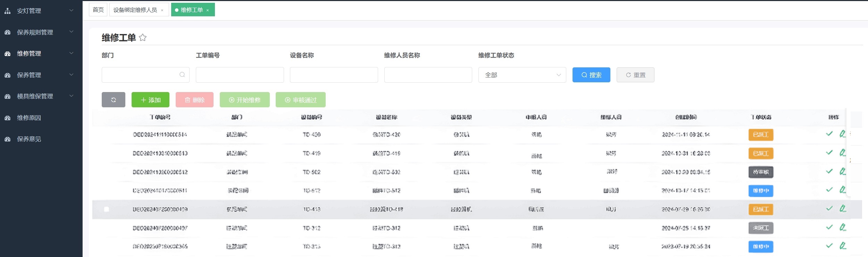The height and width of the screenshot is (257, 868).
Task: Click the star favorite icon beside 维修工单 title
Action: [142, 38]
